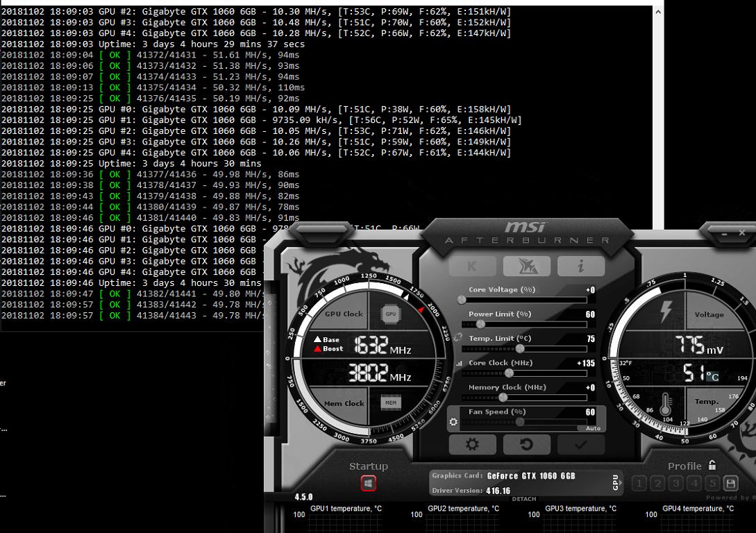Click the console window scrollbar up arrow
This screenshot has width=756, height=533.
pos(658,12)
